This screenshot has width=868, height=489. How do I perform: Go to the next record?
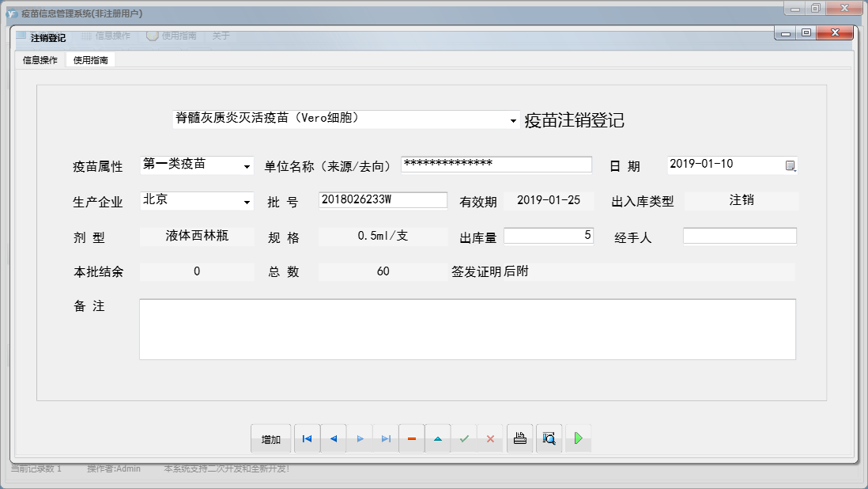click(360, 438)
